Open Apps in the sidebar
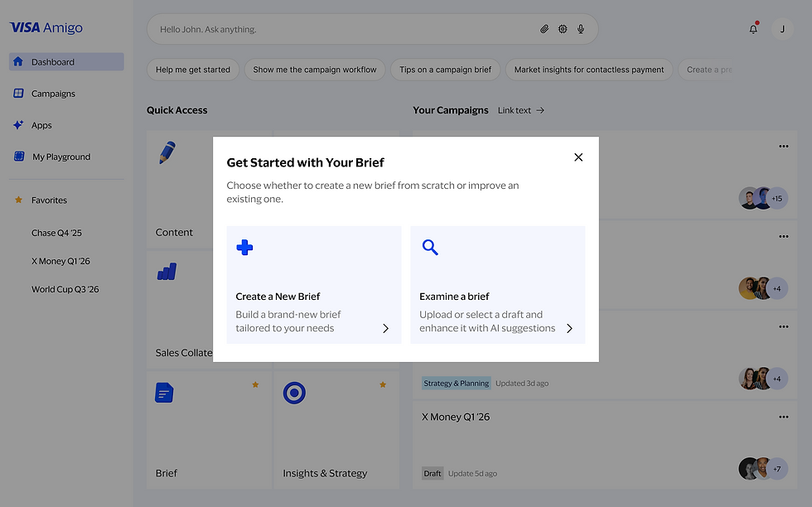 (41, 125)
